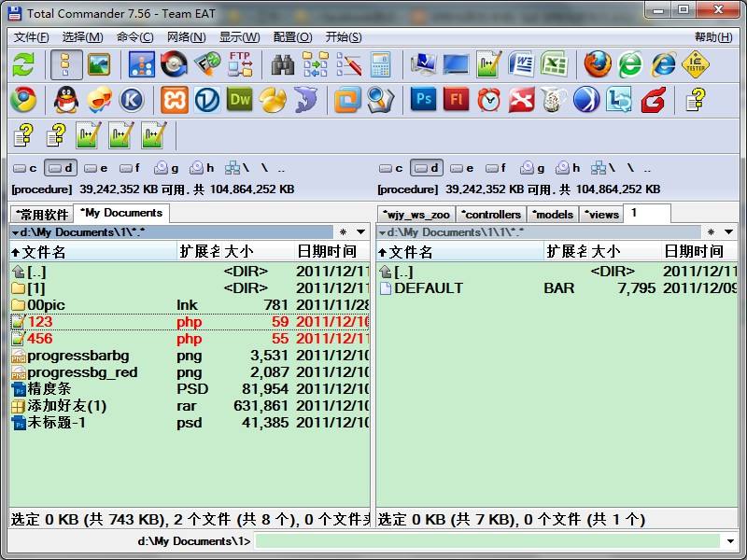Screen dimensions: 747x560
Task: Open the yellow IE Tester icon
Action: tap(696, 63)
